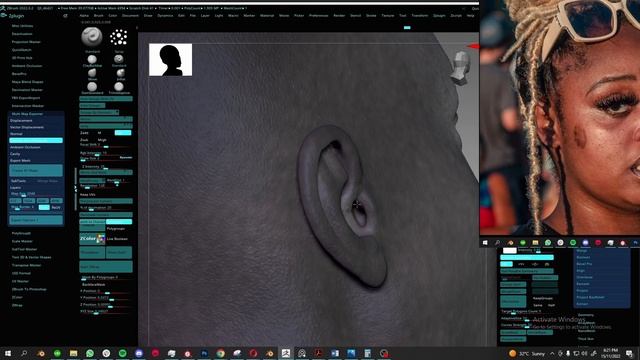Viewport: 640px width, 360px height.
Task: Click the ZBrush taskbar icon
Action: [286, 353]
